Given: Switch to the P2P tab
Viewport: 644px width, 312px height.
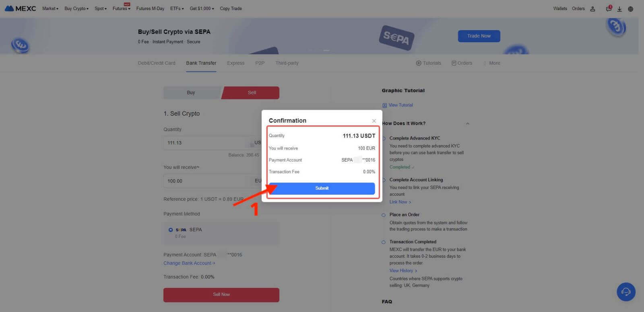Looking at the screenshot, I should pos(260,63).
